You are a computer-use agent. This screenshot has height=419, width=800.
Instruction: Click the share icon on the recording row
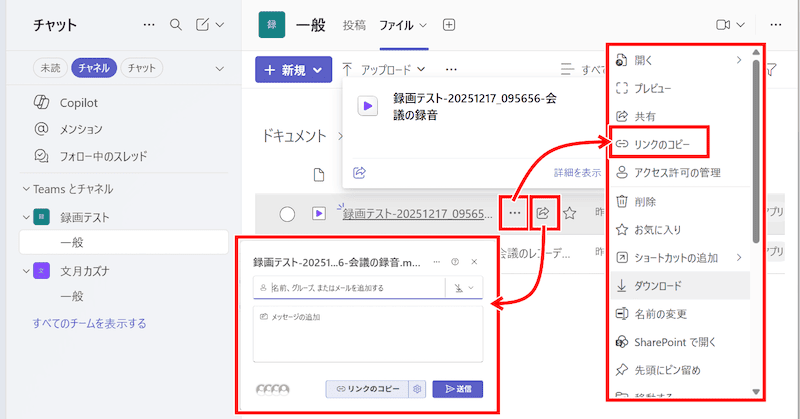544,212
